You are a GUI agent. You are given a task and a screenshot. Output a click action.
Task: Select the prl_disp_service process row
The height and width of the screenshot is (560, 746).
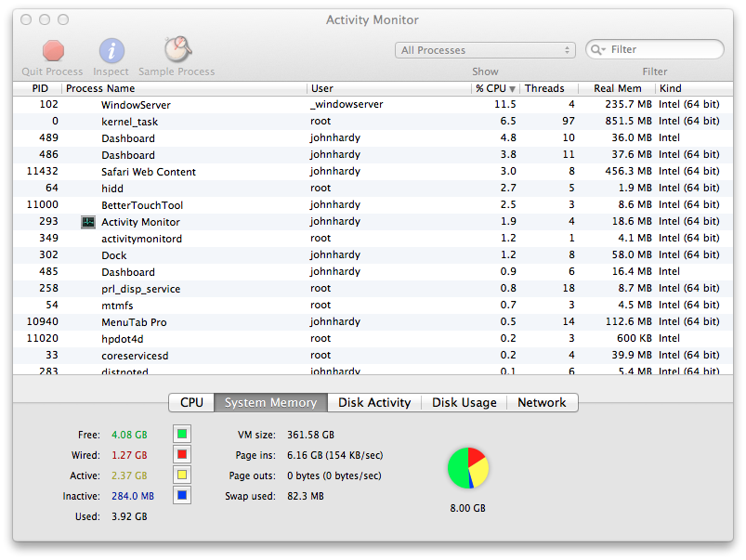pyautogui.click(x=373, y=288)
